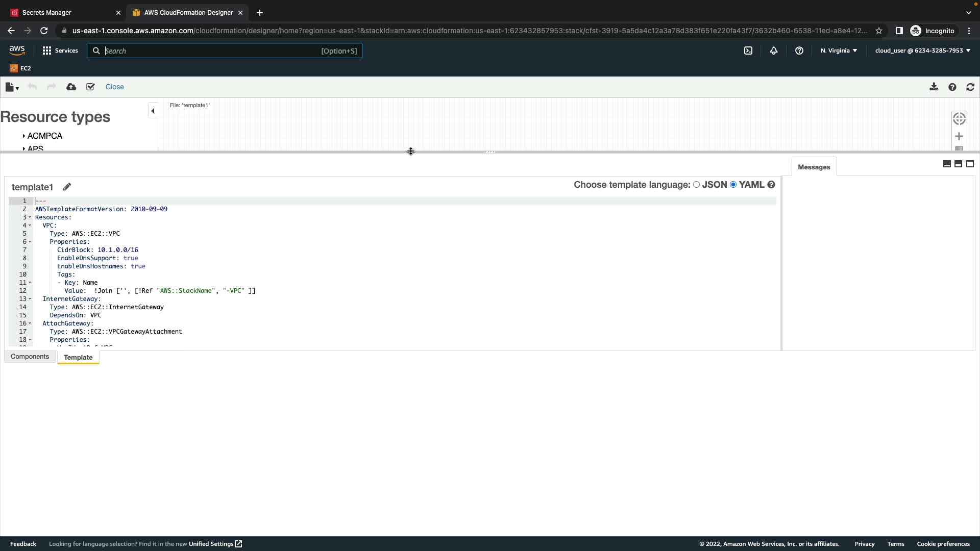Select JSON template language
The image size is (980, 551).
(x=696, y=185)
